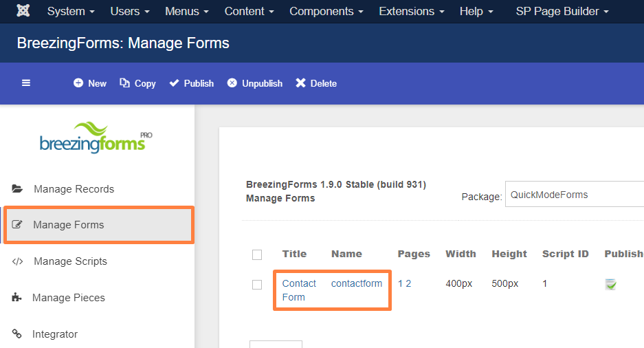This screenshot has height=348, width=644.
Task: Click the Integrator link icon
Action: (16, 334)
